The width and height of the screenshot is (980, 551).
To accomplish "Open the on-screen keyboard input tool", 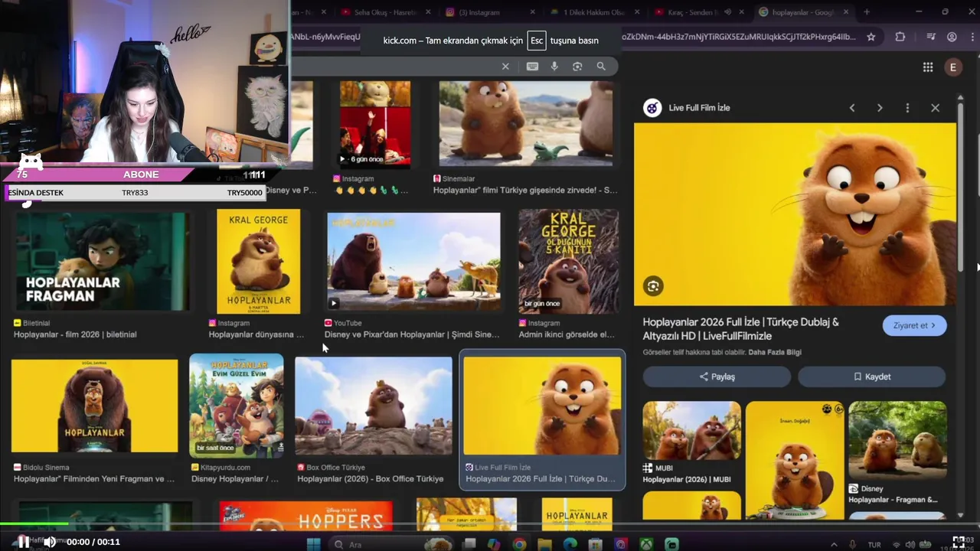I will 532,67.
